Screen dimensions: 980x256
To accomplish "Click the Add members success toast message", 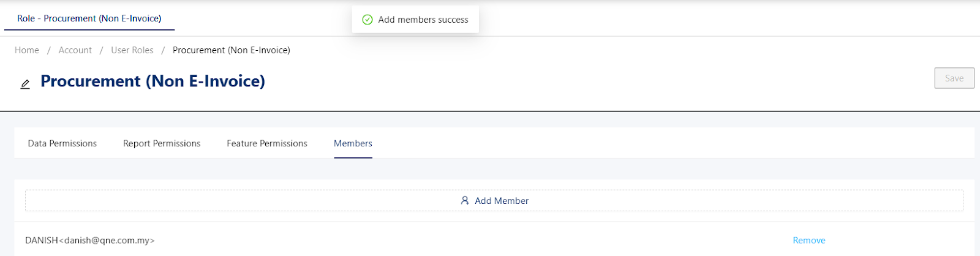I will (x=423, y=20).
